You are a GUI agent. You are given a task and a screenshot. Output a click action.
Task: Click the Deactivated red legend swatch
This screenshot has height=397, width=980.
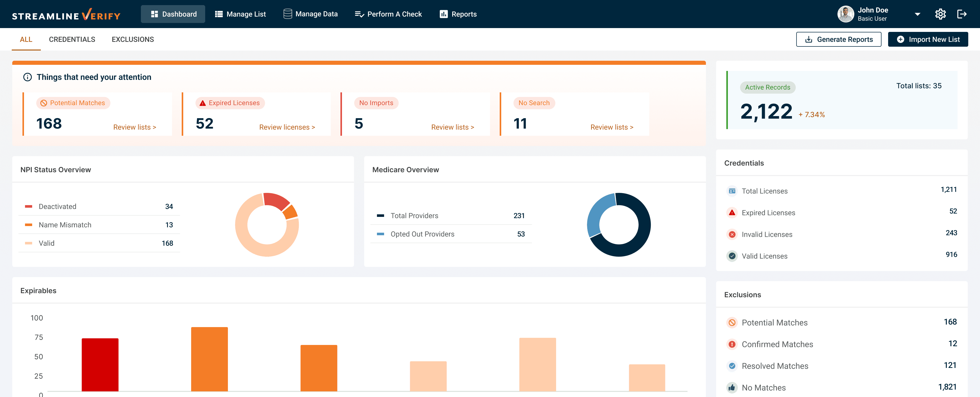click(x=29, y=206)
